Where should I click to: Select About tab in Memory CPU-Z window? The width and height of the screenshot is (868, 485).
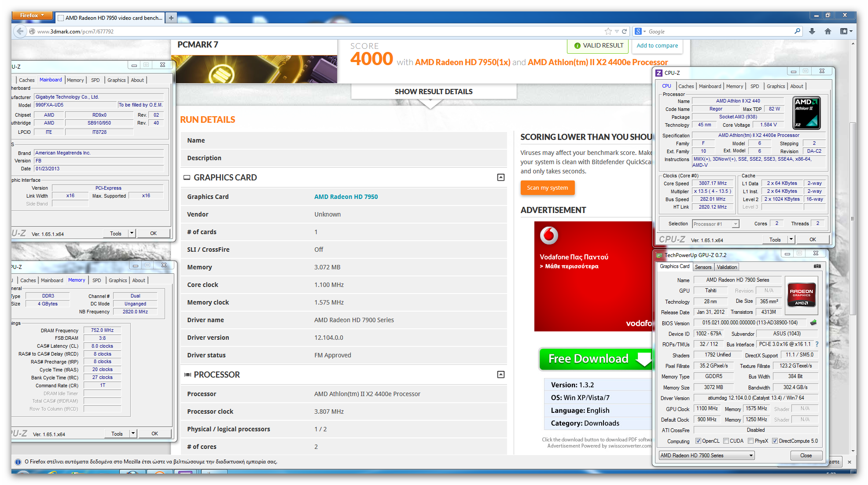[x=139, y=280]
